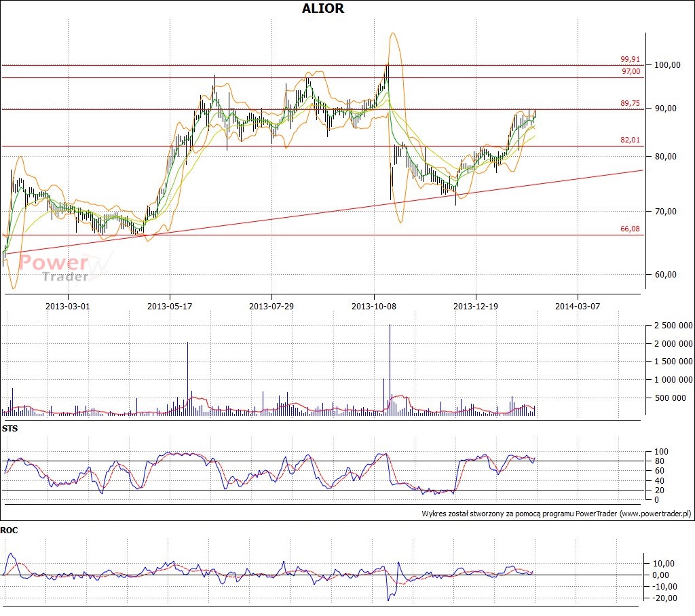This screenshot has height=616, width=695.
Task: Select the 99,91 resistance level label
Action: pos(630,59)
